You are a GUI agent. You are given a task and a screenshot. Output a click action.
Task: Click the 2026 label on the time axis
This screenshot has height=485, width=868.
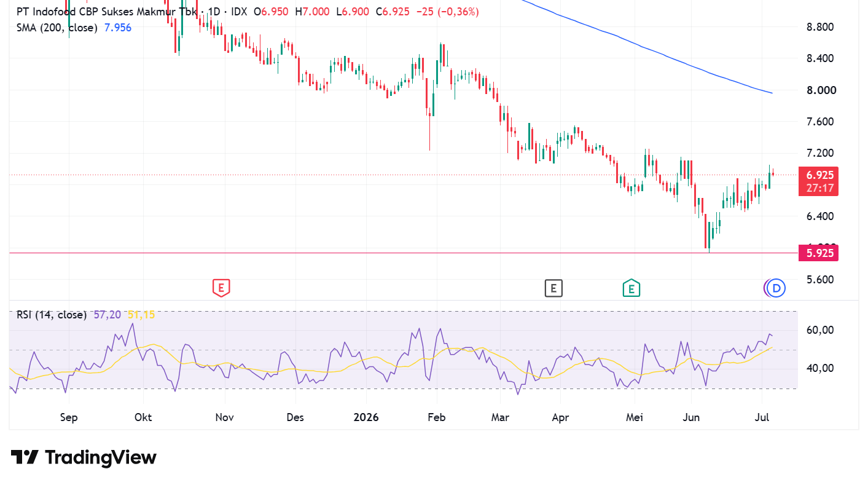[366, 417]
